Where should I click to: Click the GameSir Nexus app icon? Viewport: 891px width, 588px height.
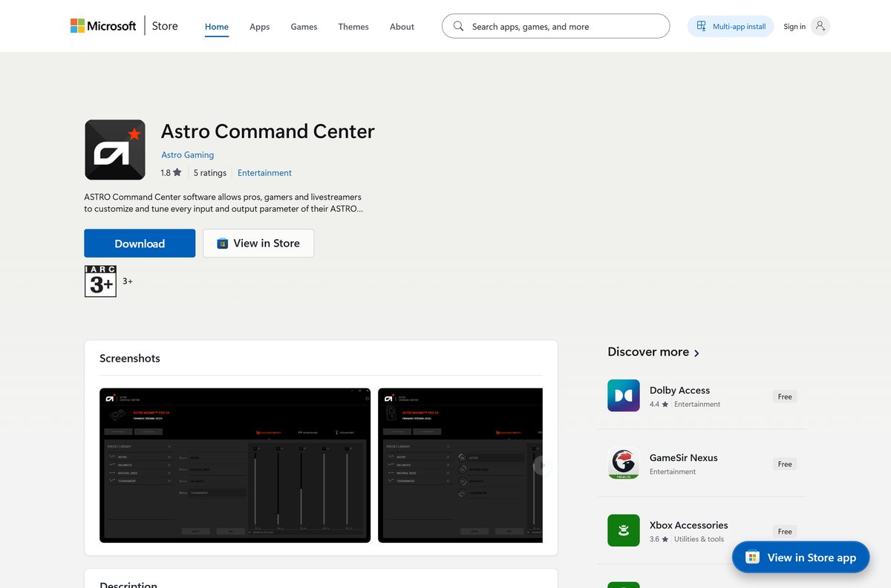624,463
